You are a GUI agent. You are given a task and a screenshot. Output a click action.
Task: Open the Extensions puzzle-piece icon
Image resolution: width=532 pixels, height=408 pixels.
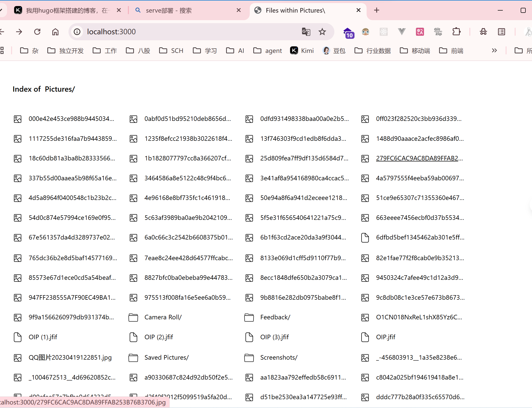point(456,32)
